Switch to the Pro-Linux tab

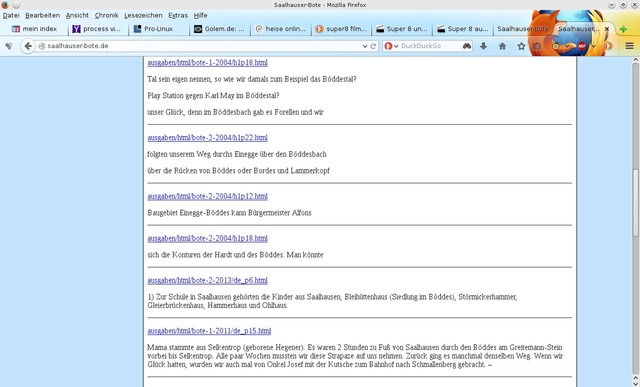point(158,29)
